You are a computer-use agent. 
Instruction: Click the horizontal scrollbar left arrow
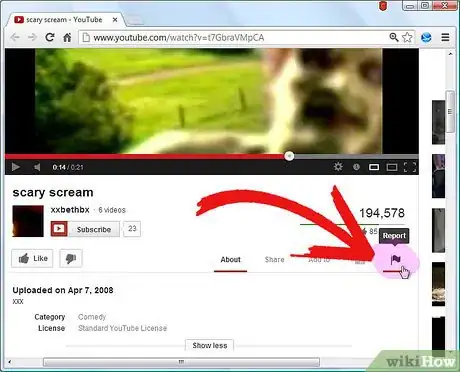[x=10, y=362]
